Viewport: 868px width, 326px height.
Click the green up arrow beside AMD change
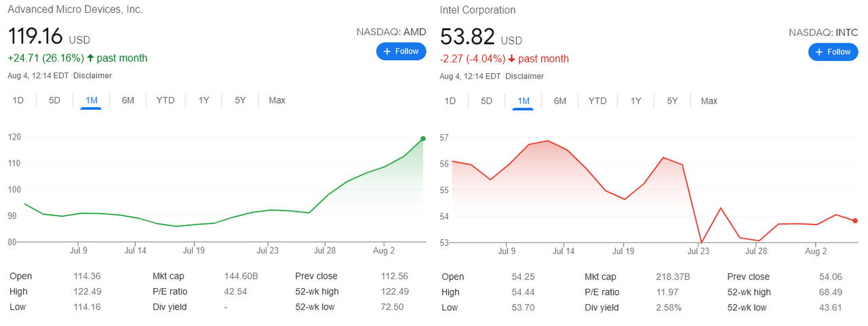point(90,58)
